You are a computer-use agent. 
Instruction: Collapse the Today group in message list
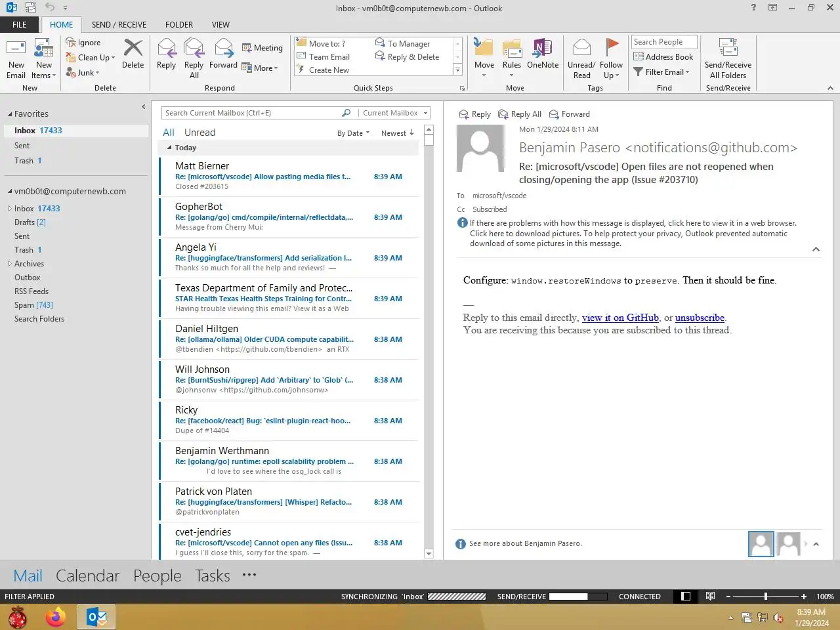click(x=169, y=148)
